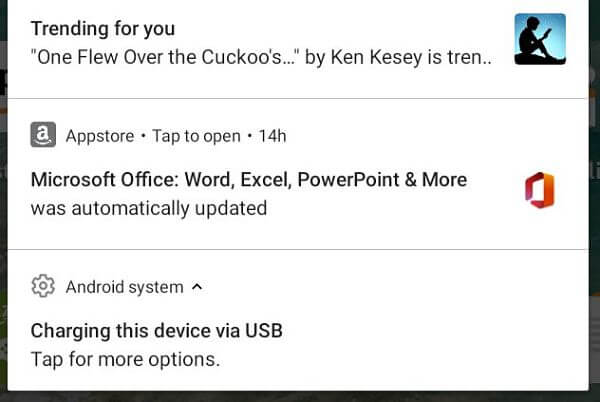600x402 pixels.
Task: Click the Android system gear icon
Action: [43, 287]
